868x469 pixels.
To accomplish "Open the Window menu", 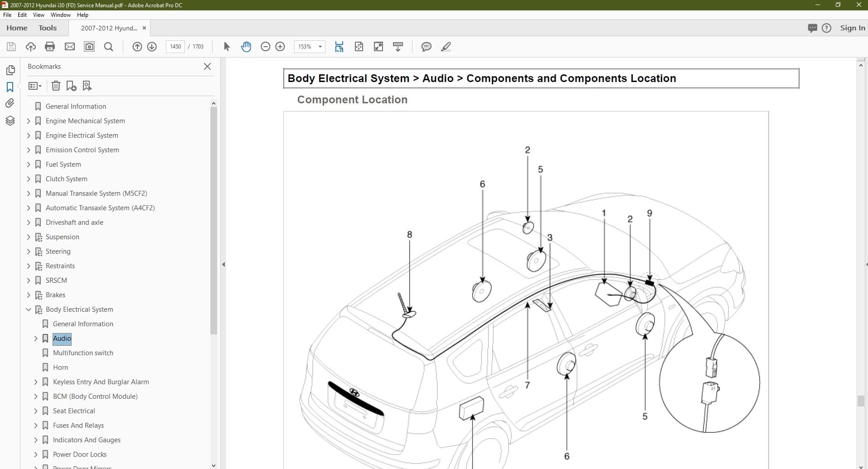I will point(61,15).
